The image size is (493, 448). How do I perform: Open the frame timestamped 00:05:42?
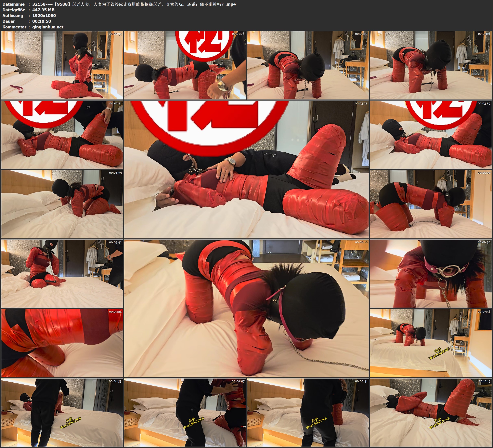click(x=62, y=274)
